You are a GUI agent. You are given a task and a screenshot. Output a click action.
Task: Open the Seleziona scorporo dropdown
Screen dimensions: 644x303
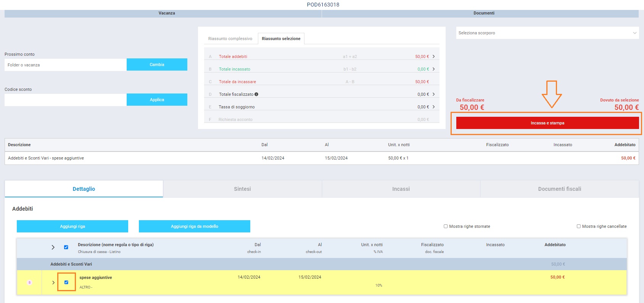547,33
